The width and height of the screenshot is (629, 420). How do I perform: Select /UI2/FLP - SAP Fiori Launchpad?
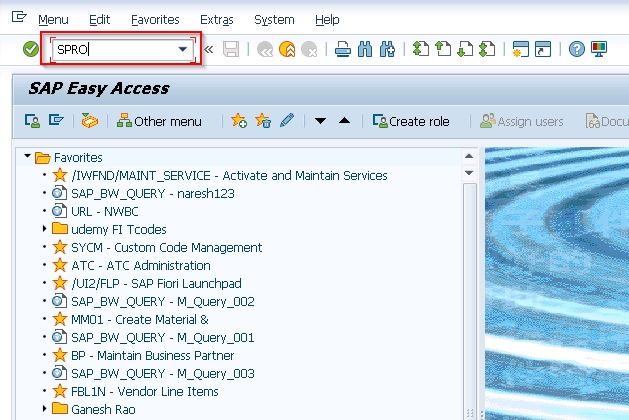coord(156,284)
